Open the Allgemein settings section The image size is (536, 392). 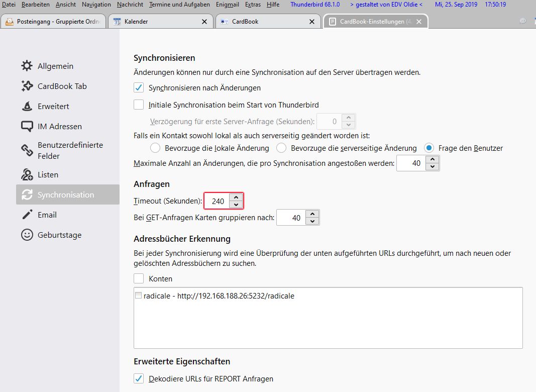68,66
